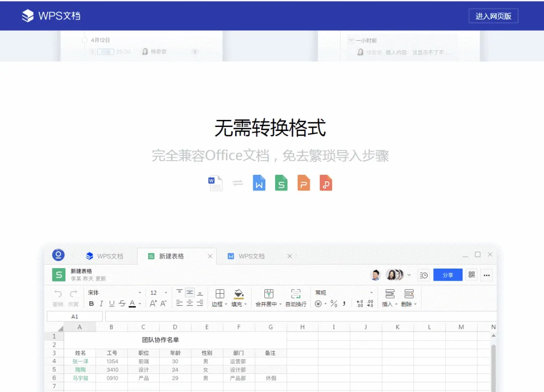Select column A header
The image size is (544, 392).
click(80, 327)
